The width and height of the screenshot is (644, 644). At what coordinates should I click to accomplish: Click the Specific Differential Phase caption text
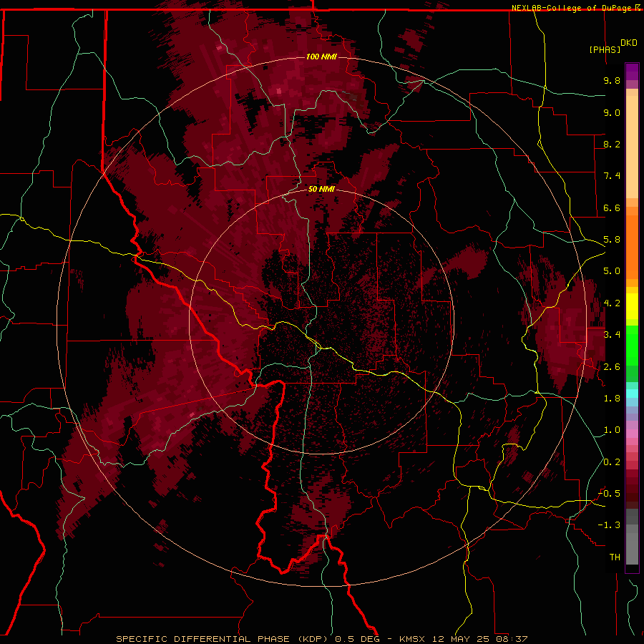(321, 639)
